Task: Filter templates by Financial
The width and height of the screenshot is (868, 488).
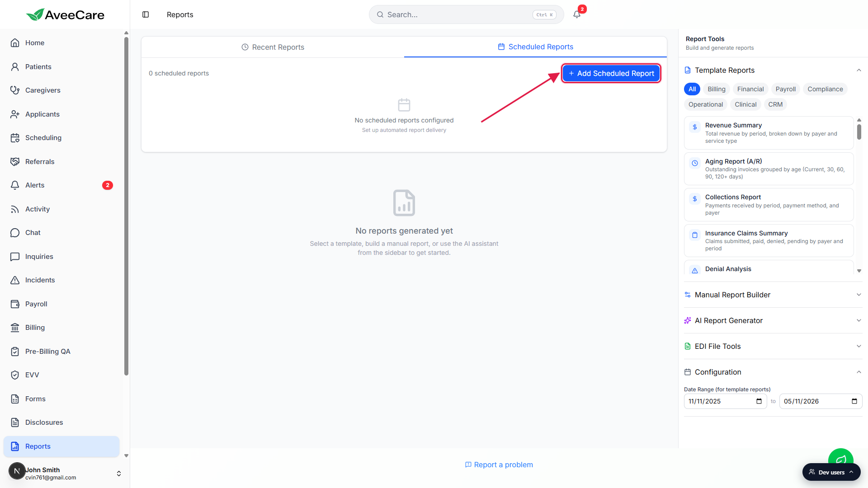Action: pos(750,89)
